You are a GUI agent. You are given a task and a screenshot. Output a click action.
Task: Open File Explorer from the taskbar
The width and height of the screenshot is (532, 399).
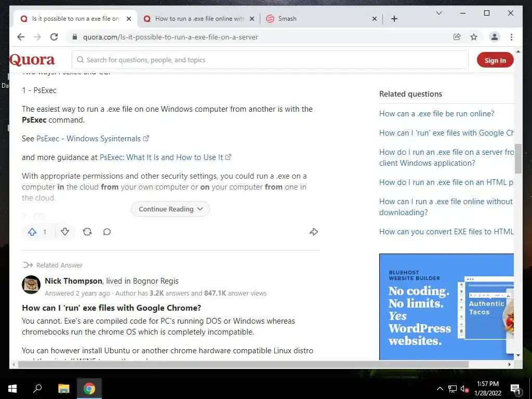[x=63, y=389]
